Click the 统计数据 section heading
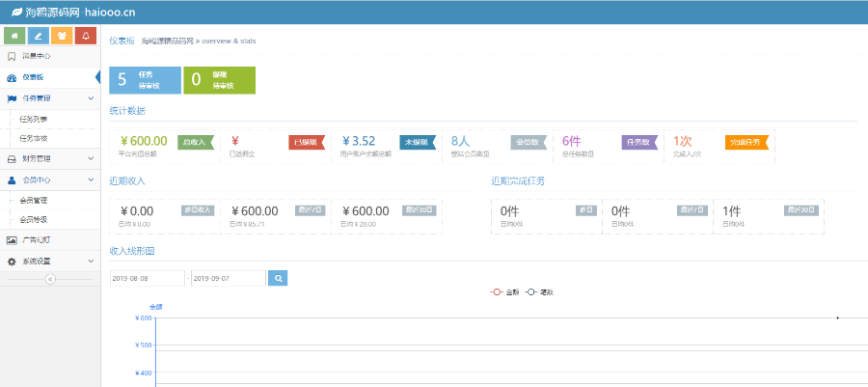The image size is (868, 387). point(127,111)
